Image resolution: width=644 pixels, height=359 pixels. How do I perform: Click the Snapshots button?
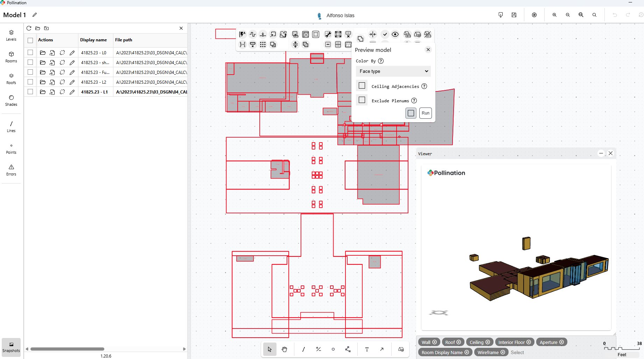tap(11, 347)
